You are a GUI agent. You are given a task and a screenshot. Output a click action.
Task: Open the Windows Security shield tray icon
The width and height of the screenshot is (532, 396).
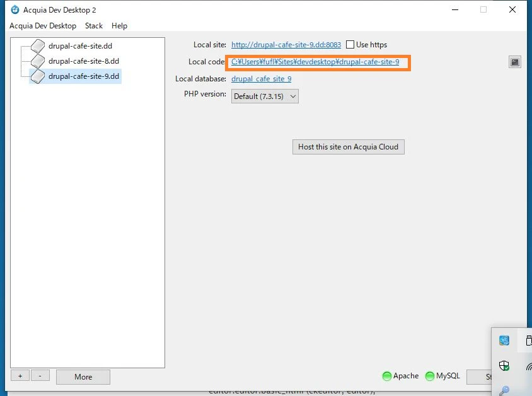tap(504, 366)
